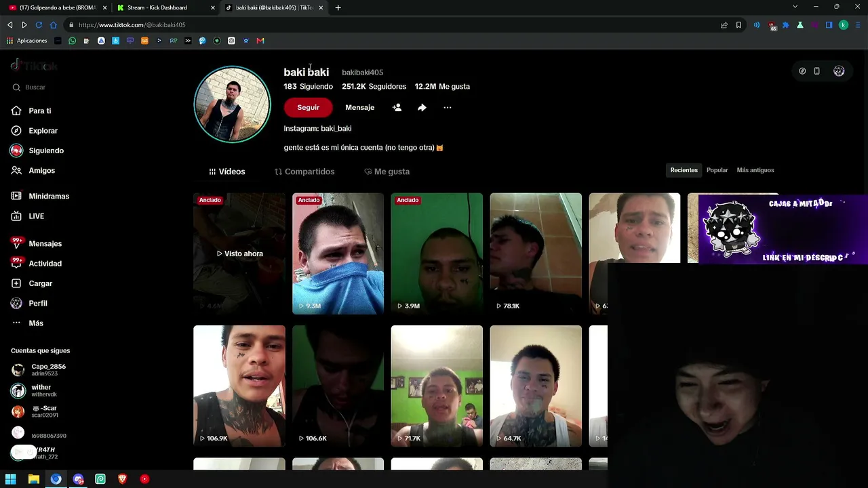Go to the browser home page
This screenshot has height=488, width=868.
(53, 25)
